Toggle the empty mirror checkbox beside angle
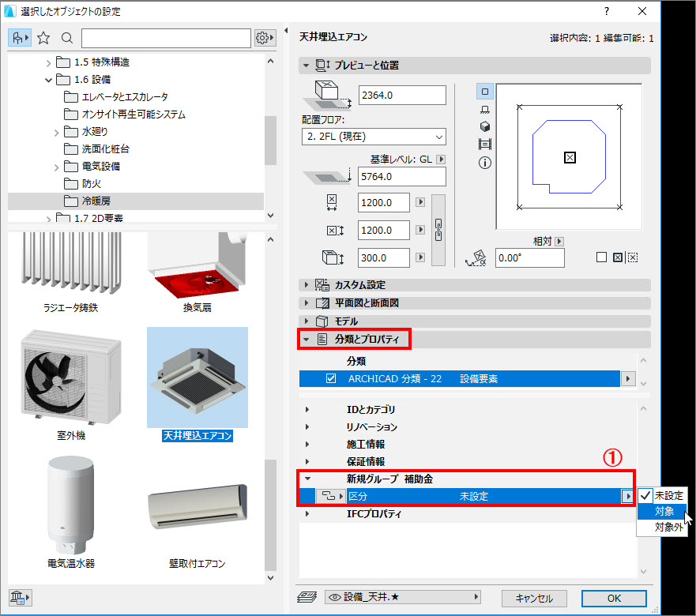Screen dimensions: 696x616 [601, 257]
